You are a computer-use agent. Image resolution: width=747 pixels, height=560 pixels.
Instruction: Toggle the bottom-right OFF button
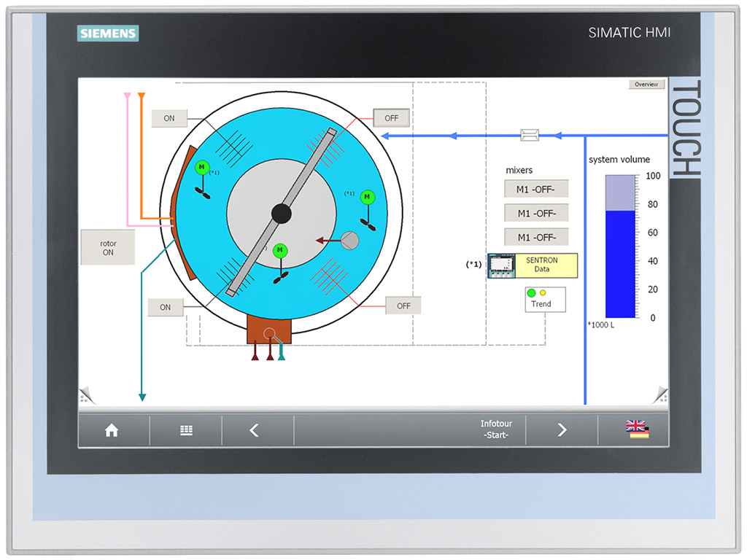[x=403, y=306]
